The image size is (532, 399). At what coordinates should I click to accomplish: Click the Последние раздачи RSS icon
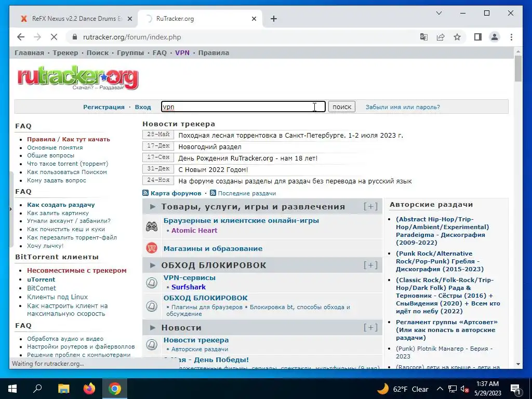[213, 193]
